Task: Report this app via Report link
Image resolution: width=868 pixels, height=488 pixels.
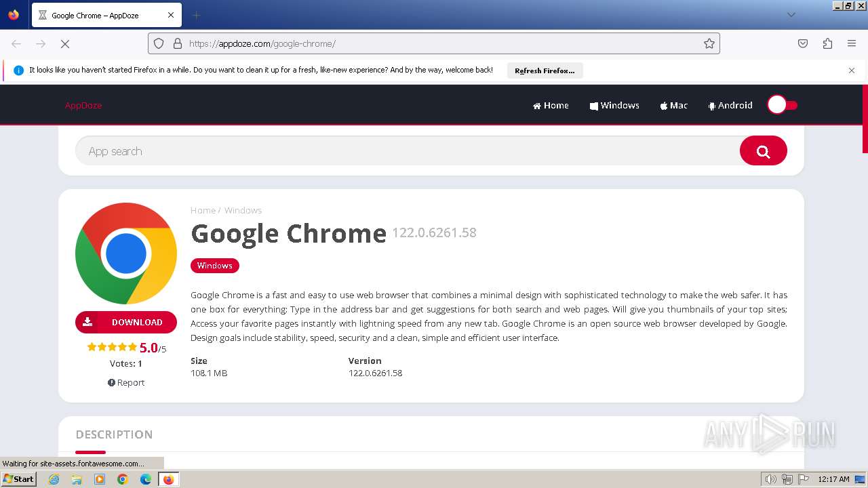Action: [126, 382]
